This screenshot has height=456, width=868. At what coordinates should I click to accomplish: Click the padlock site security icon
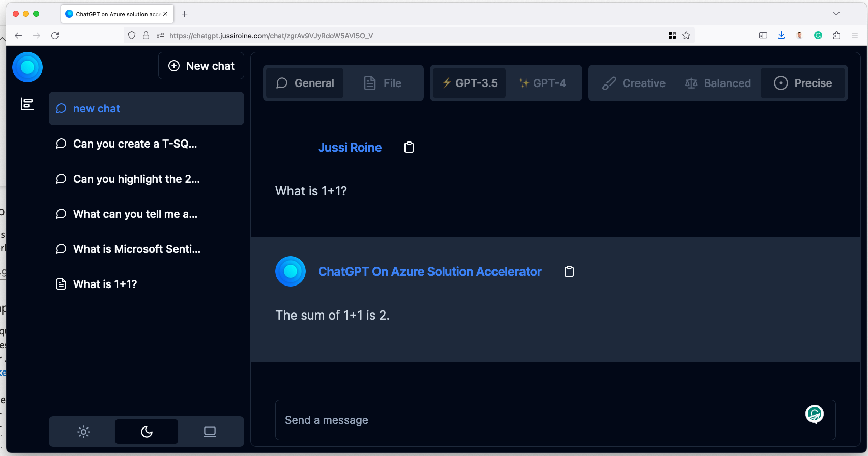[x=146, y=35]
